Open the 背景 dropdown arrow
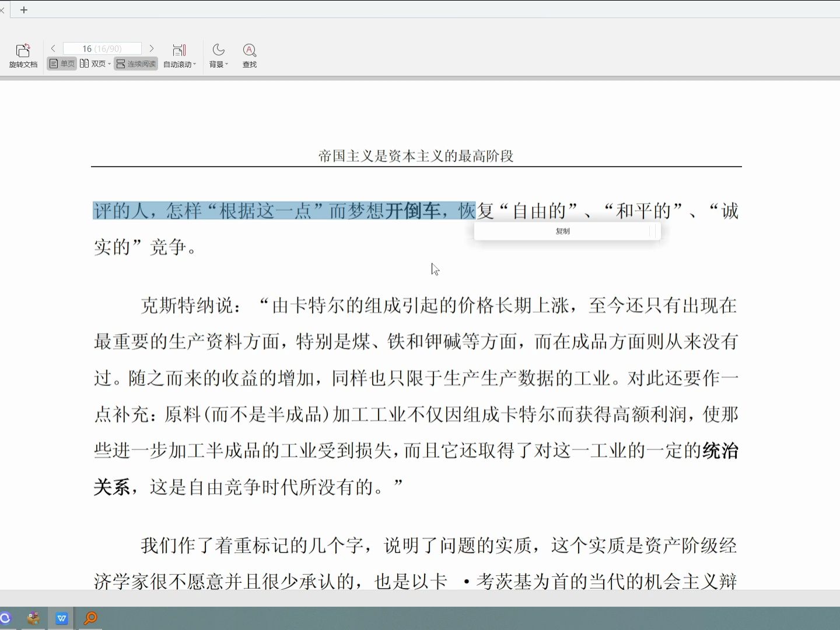Viewport: 840px width, 630px height. coord(227,65)
